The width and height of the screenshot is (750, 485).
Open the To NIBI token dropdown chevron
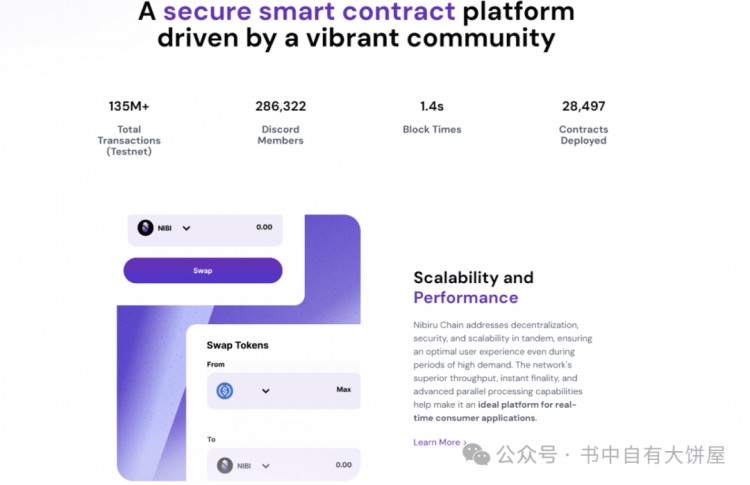pyautogui.click(x=266, y=465)
